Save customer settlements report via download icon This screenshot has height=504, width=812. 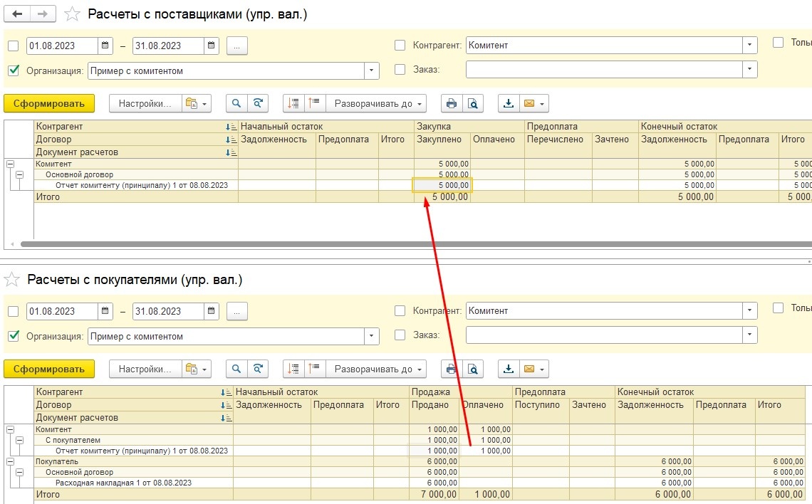(x=509, y=369)
